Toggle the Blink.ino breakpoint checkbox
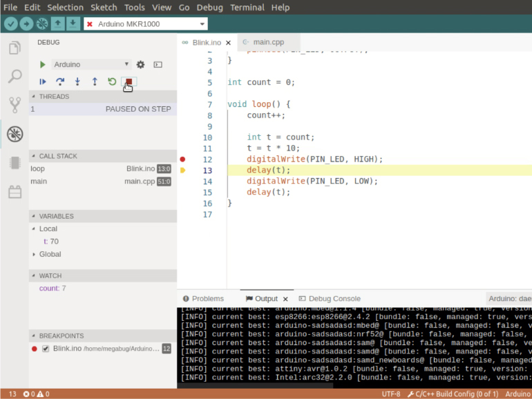This screenshot has width=532, height=399. tap(46, 349)
